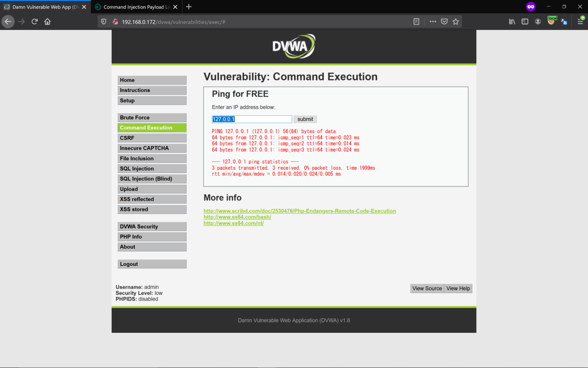This screenshot has height=368, width=588.
Task: Select Brute Force in sidebar
Action: pyautogui.click(x=152, y=118)
